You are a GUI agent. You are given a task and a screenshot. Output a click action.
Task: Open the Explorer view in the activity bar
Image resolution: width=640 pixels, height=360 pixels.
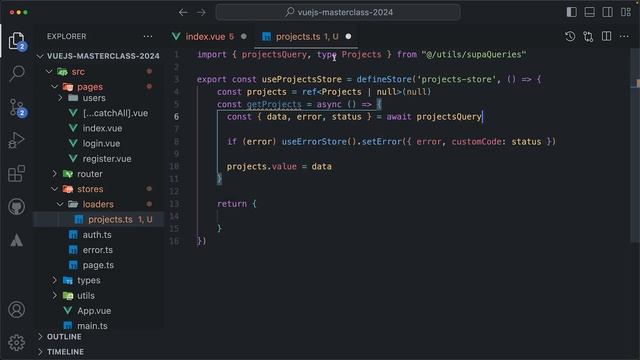coord(16,41)
